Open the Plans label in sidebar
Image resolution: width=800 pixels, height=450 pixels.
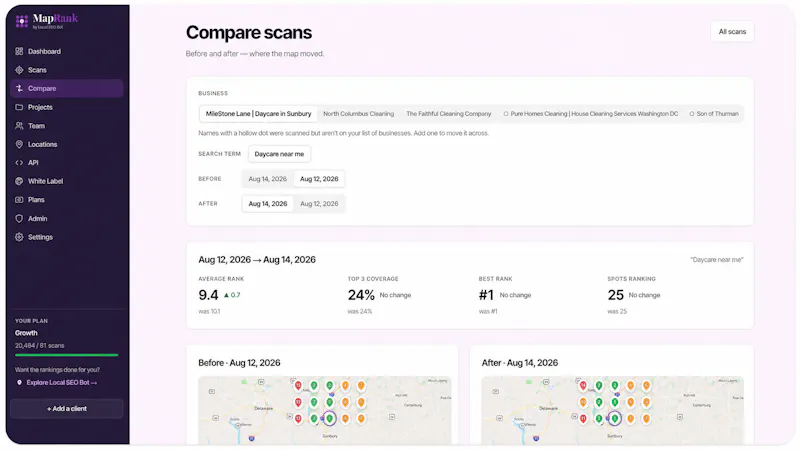[x=36, y=199]
